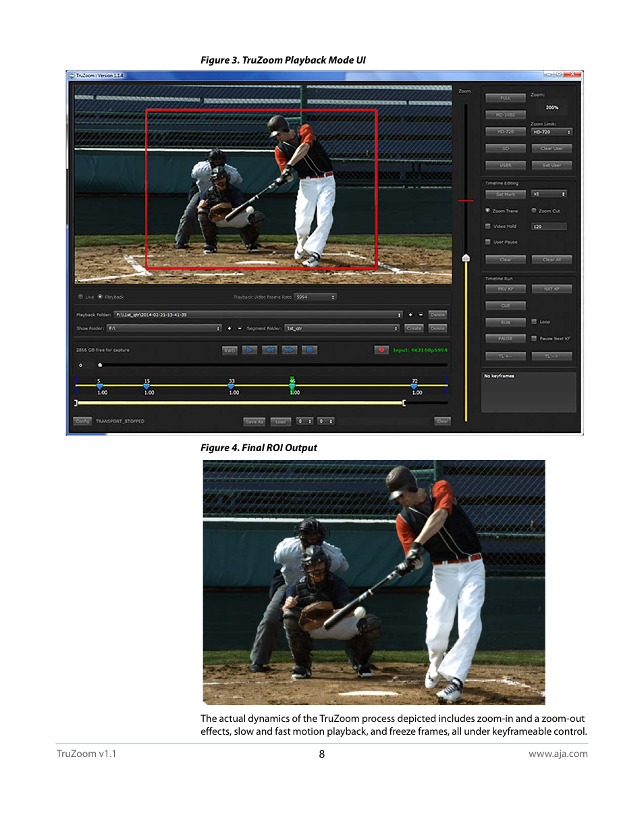Open the Playback Folder dropdown
644x834 pixels.
coord(258,315)
